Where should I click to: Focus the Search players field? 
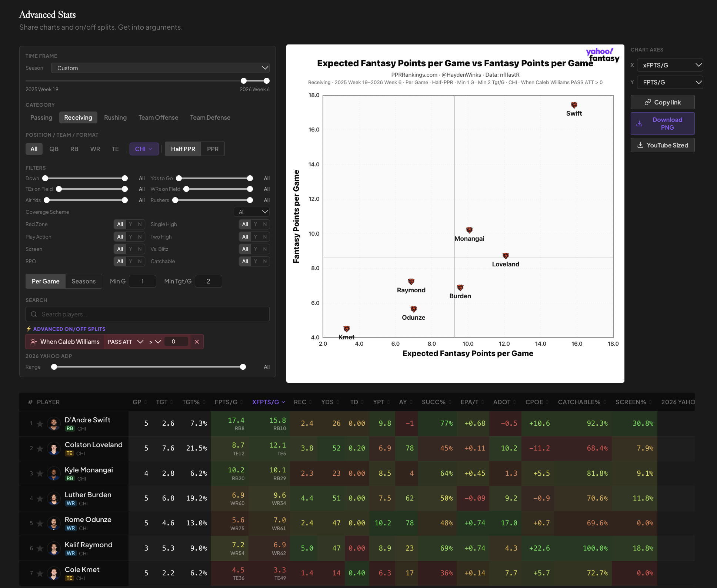(147, 314)
